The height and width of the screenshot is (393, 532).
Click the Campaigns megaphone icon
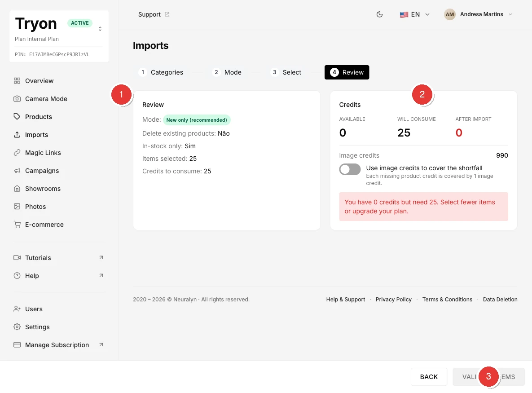coord(17,171)
